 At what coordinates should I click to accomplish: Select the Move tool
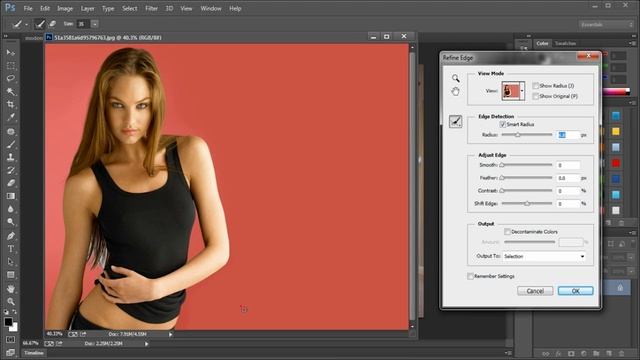pos(11,53)
